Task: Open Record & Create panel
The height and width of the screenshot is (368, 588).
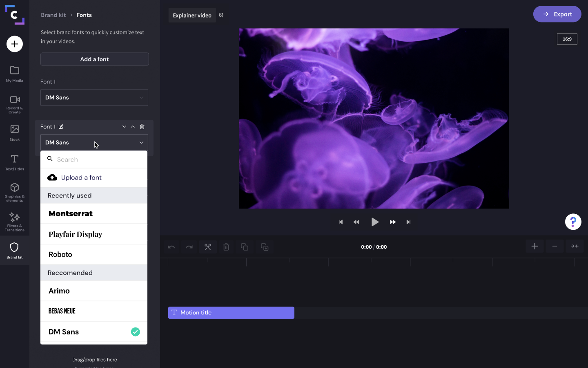Action: 15,104
